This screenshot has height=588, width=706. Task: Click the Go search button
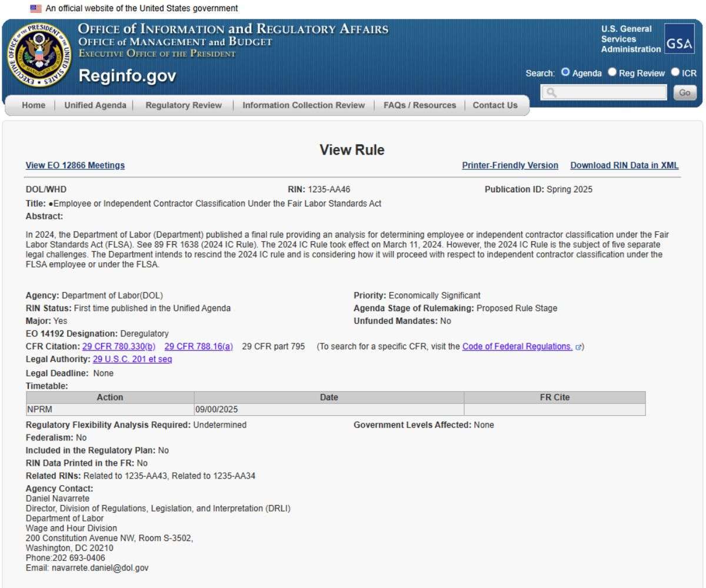pos(684,93)
